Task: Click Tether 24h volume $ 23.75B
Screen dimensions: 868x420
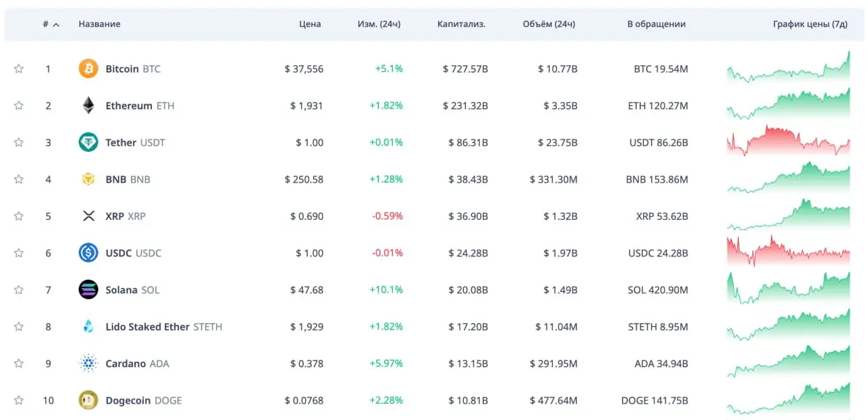Action: coord(557,142)
